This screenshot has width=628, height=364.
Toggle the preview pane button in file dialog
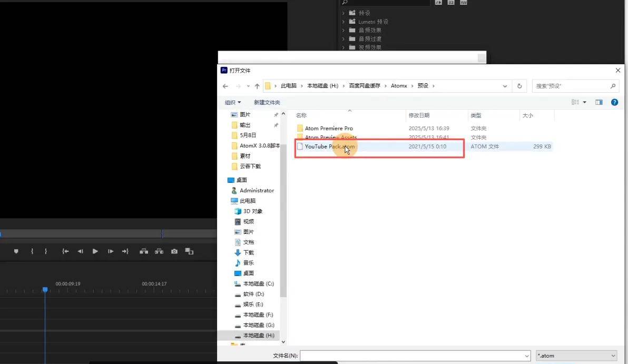pyautogui.click(x=599, y=102)
